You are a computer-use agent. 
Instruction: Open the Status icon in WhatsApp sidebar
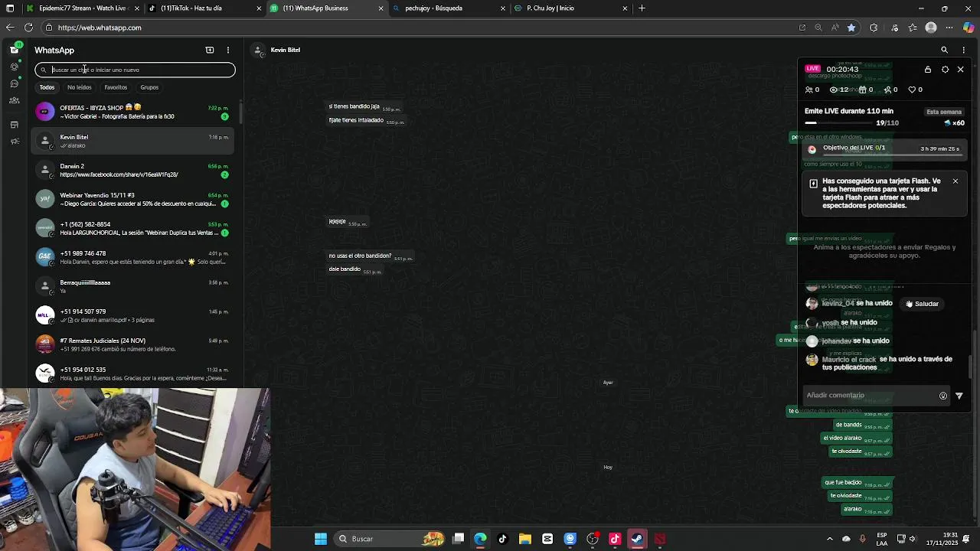(x=14, y=67)
